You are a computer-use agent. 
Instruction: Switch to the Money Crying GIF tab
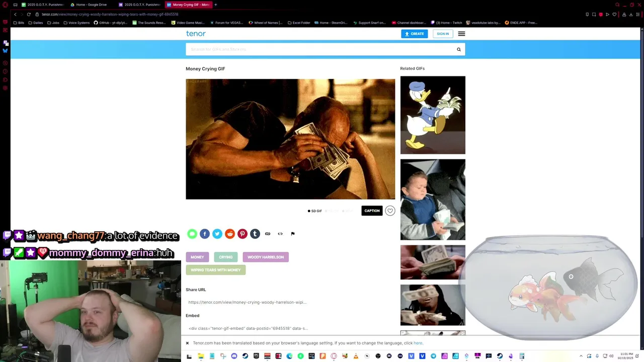click(189, 5)
